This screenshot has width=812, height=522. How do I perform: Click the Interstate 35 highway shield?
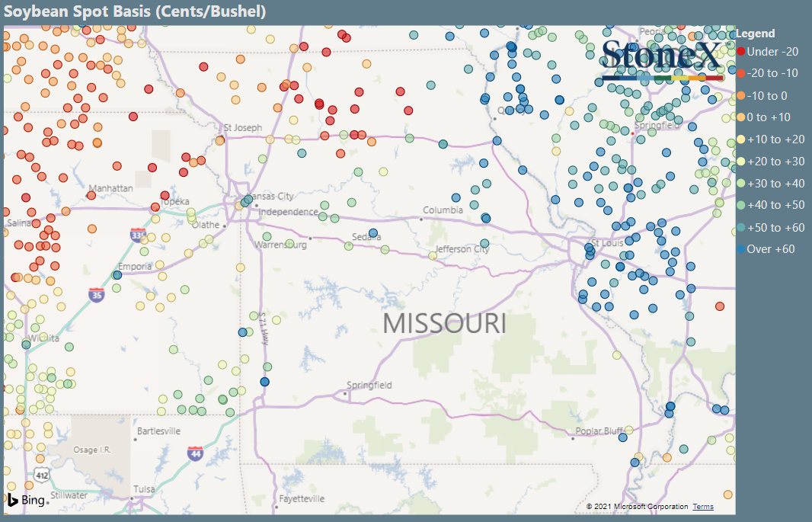coord(96,295)
